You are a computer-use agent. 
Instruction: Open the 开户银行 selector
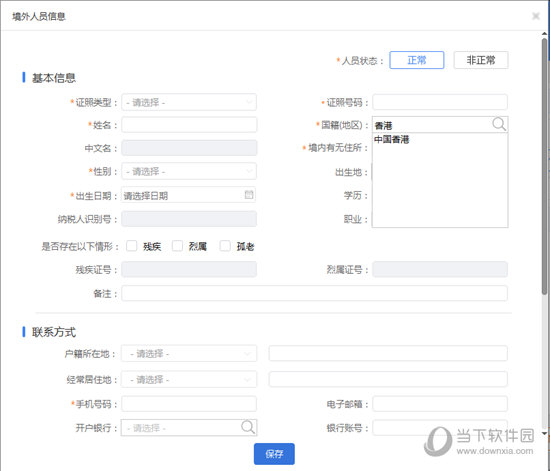coord(189,428)
